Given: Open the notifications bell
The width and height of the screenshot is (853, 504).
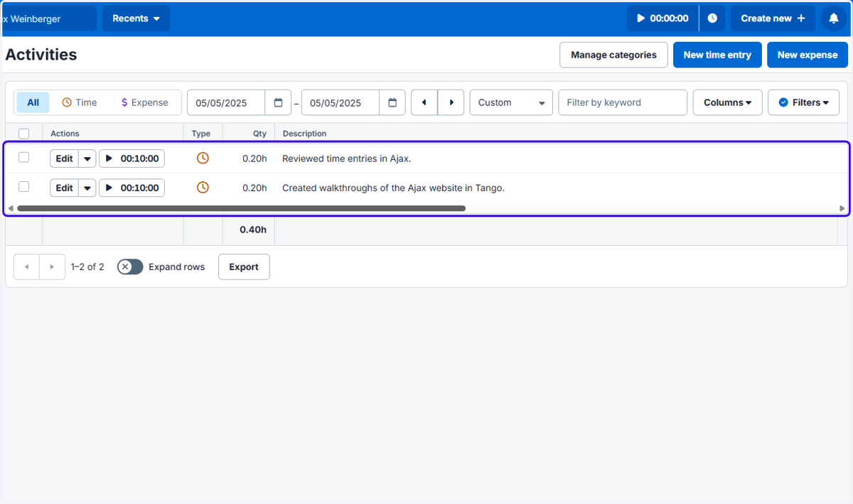Looking at the screenshot, I should click(834, 18).
